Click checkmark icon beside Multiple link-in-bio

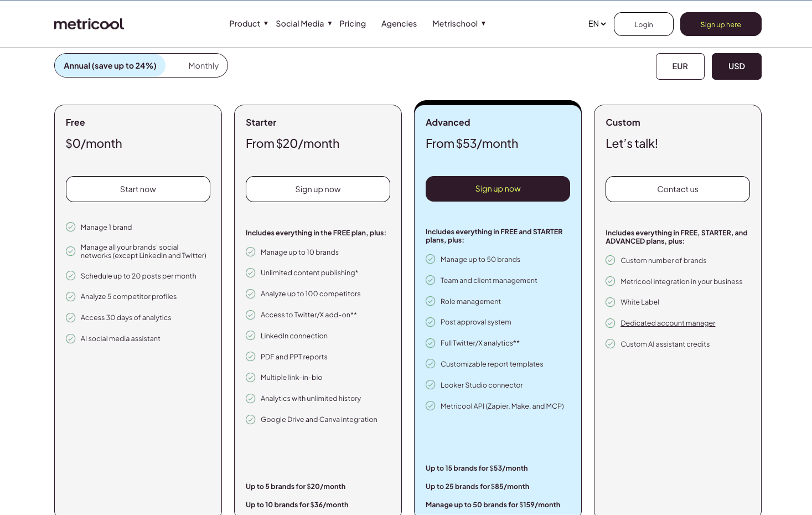(251, 377)
